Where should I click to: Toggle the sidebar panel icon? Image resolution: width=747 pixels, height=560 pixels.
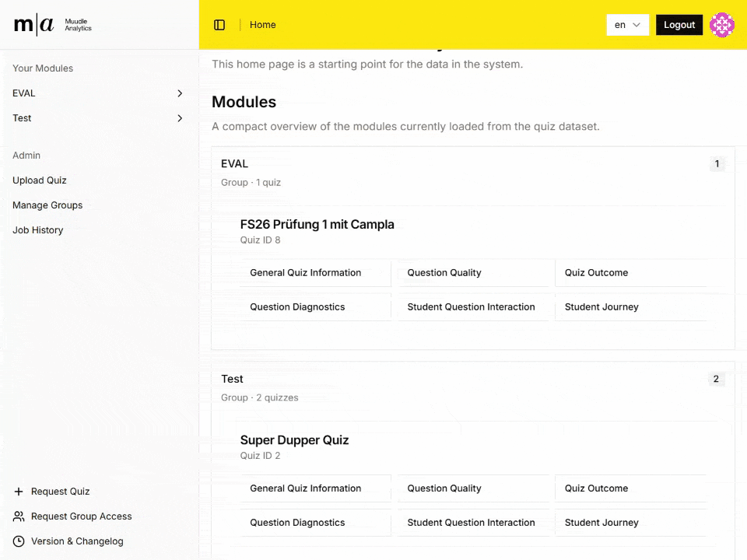tap(219, 25)
